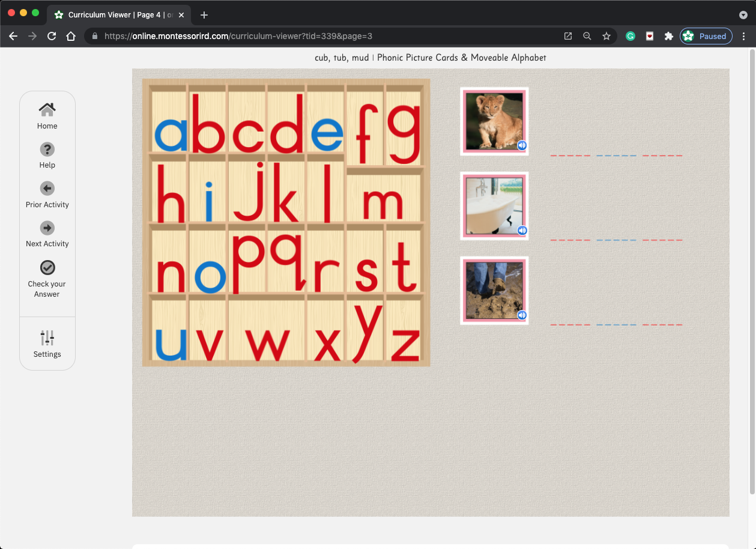
Task: Open a new browser tab
Action: 204,15
